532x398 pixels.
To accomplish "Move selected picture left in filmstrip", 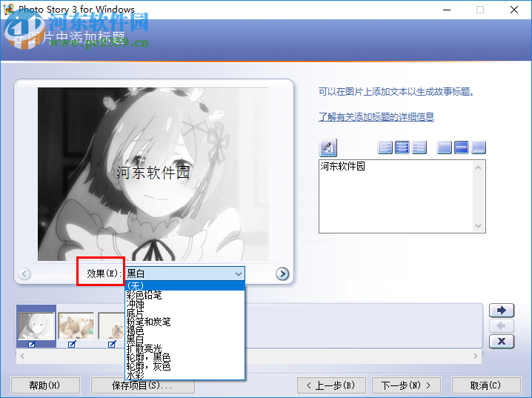I will [x=502, y=326].
